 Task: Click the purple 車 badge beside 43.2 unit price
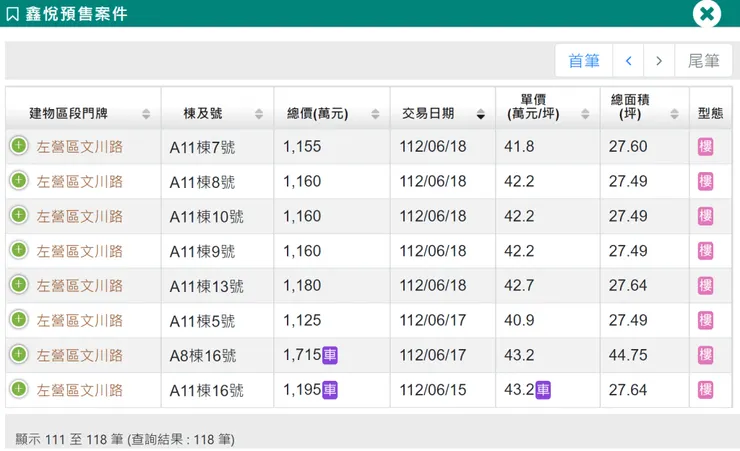click(543, 390)
